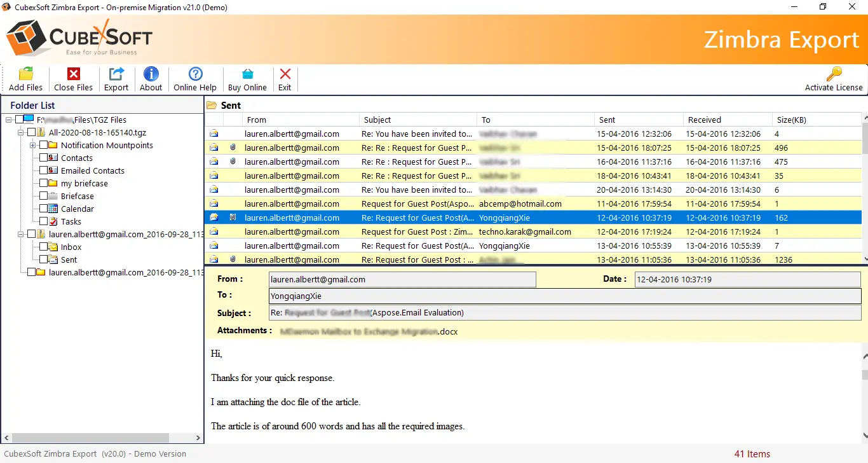Expand the Notification Mountpoints folder

tap(32, 145)
